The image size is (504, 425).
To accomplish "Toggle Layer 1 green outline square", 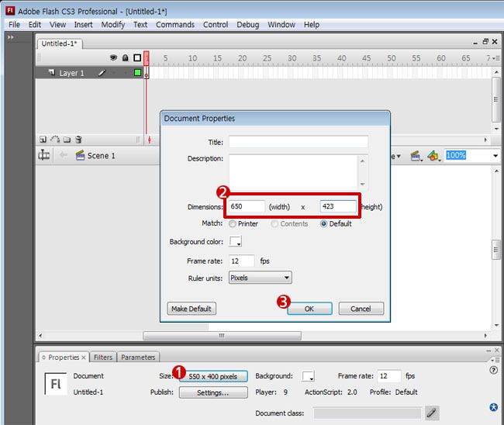I will tap(137, 73).
